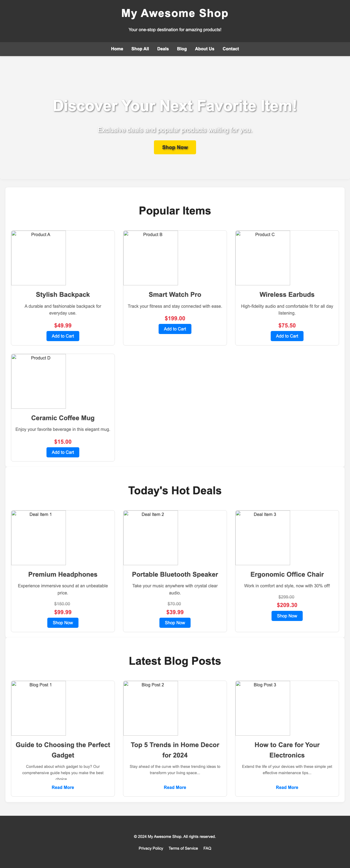This screenshot has width=350, height=868.
Task: Open the Contact page
Action: pyautogui.click(x=231, y=49)
